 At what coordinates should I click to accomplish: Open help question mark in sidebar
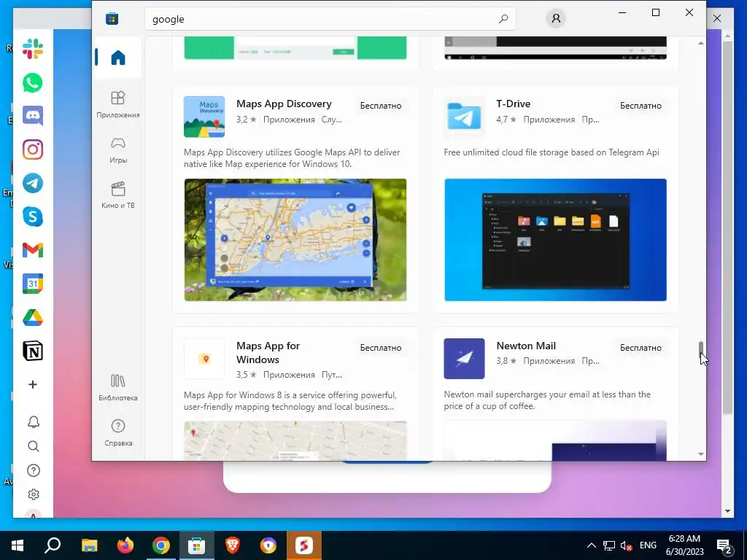click(x=34, y=470)
